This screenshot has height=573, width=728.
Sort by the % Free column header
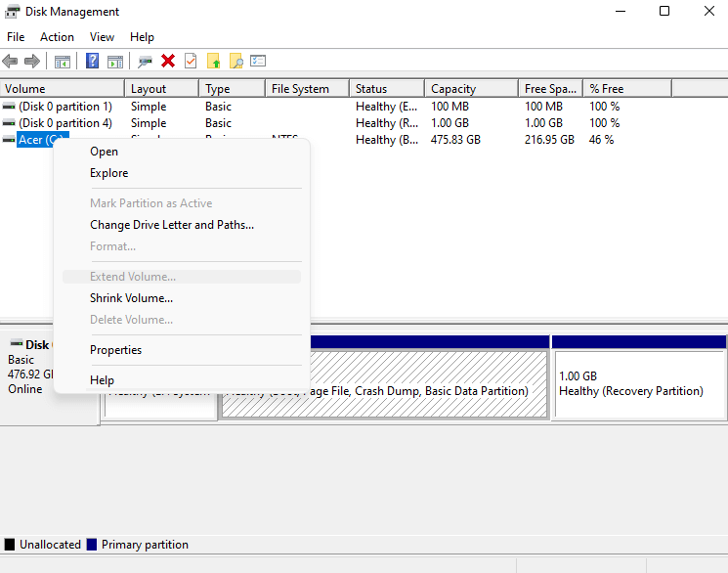tap(627, 89)
